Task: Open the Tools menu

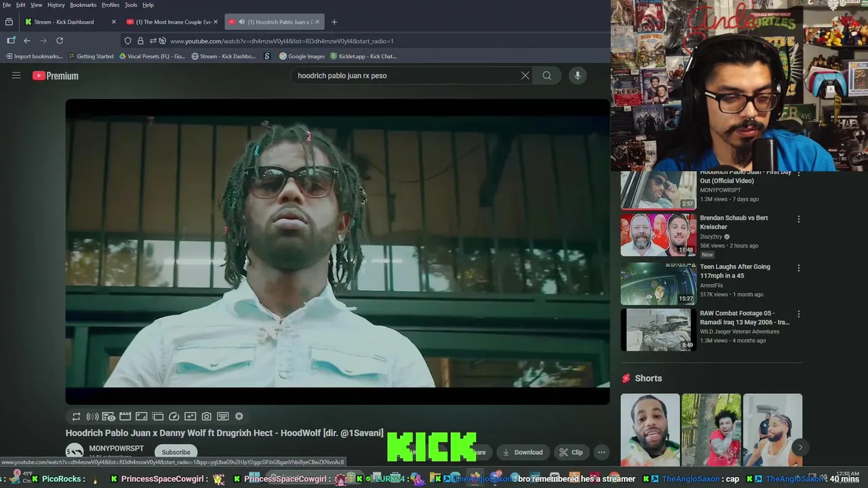Action: pyautogui.click(x=131, y=5)
